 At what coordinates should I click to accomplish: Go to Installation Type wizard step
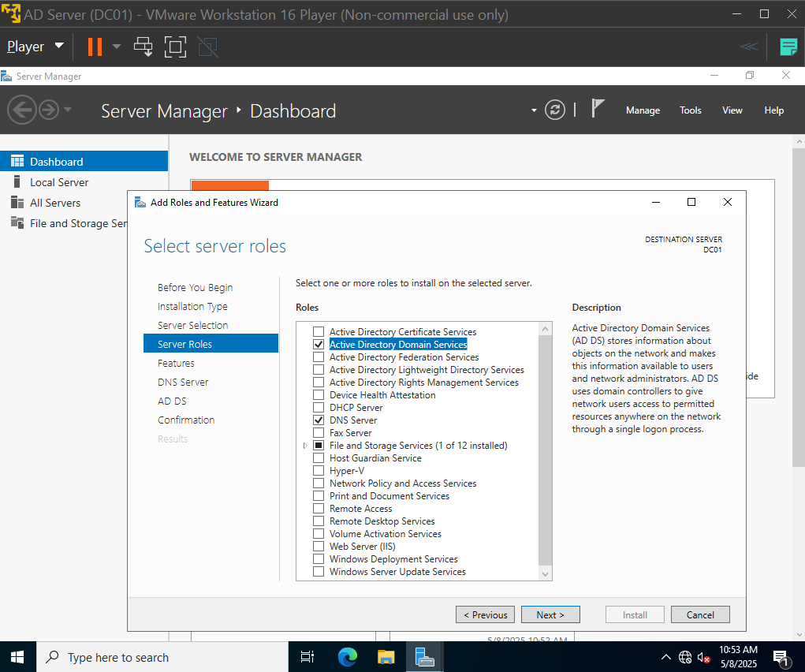[x=192, y=306]
